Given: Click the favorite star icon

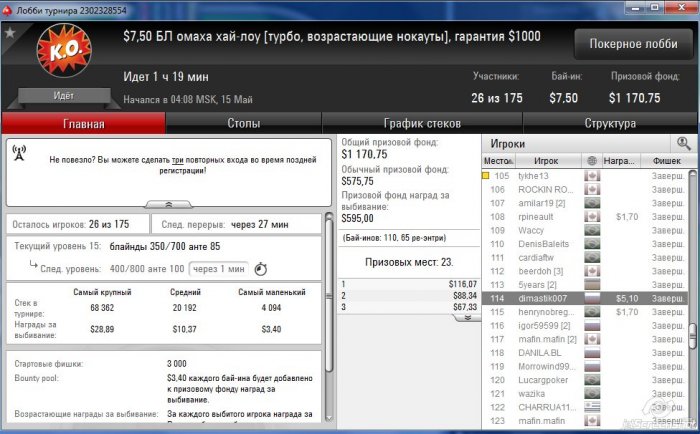Looking at the screenshot, I should click(x=10, y=32).
